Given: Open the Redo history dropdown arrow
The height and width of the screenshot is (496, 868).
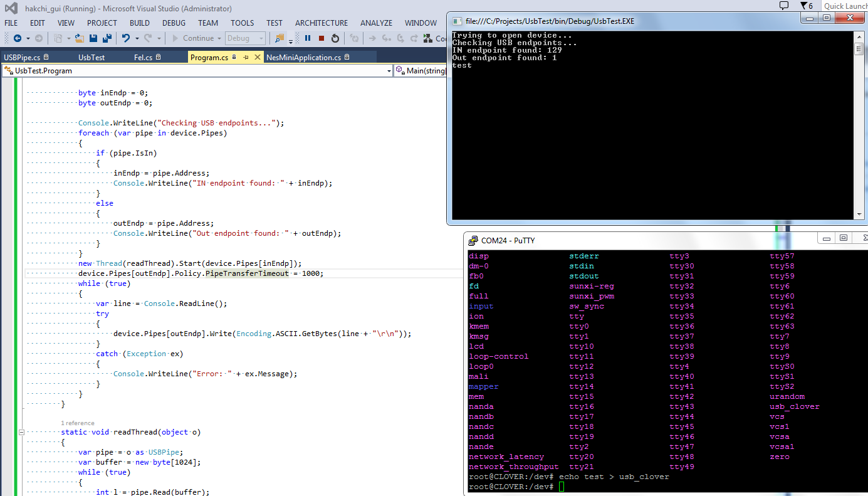Looking at the screenshot, I should coord(159,38).
